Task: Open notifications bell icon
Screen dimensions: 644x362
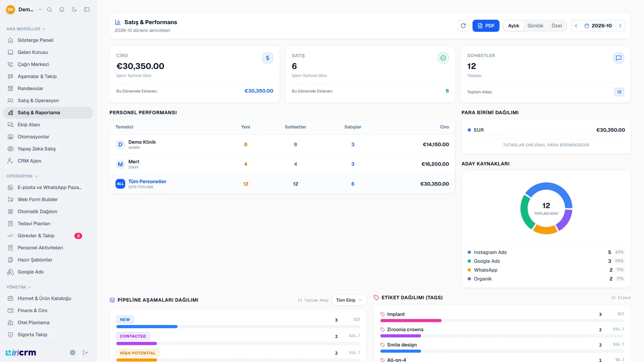Action: tap(62, 10)
